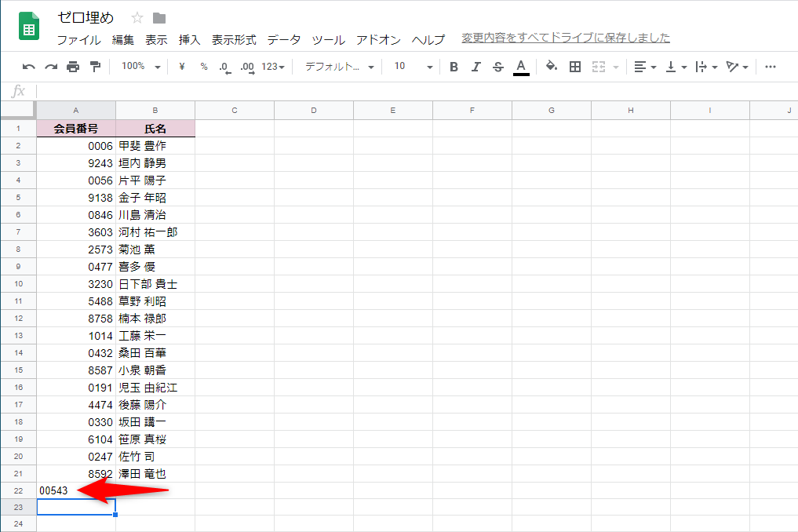Select the cell with 日下部 貴士

click(155, 283)
